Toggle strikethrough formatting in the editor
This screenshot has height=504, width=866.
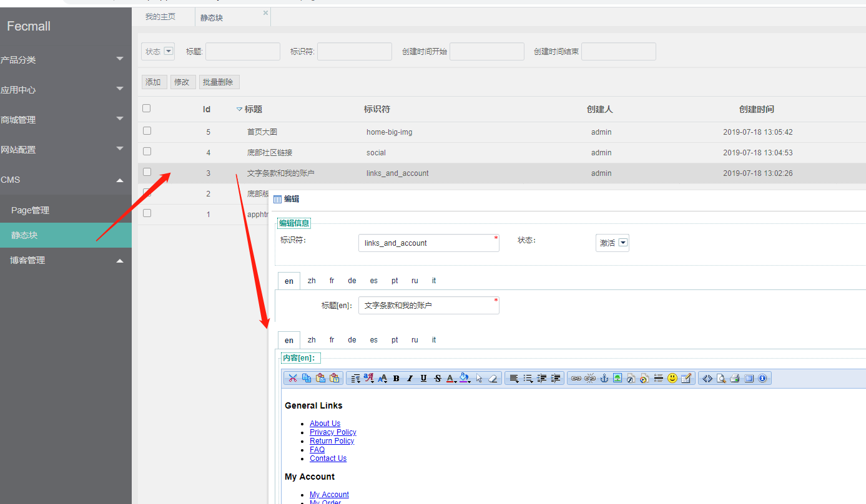[438, 378]
